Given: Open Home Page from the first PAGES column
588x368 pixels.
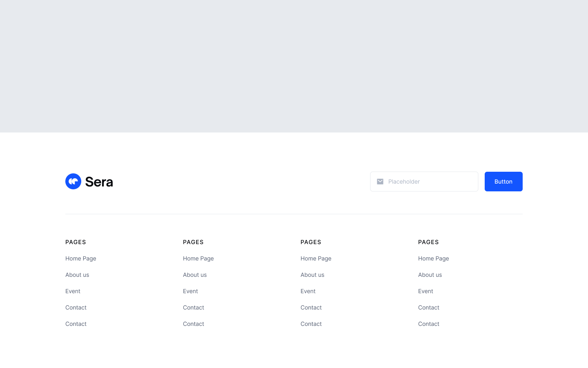Looking at the screenshot, I should click(80, 258).
